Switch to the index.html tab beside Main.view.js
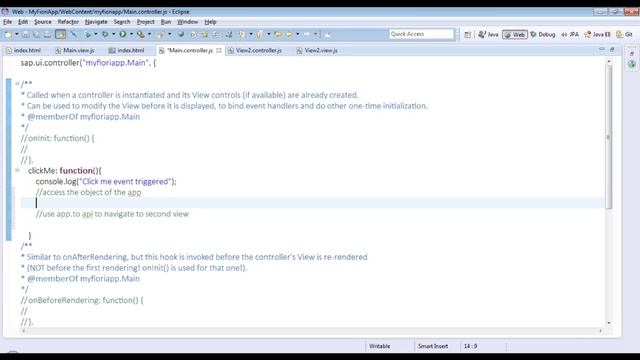 pos(127,51)
